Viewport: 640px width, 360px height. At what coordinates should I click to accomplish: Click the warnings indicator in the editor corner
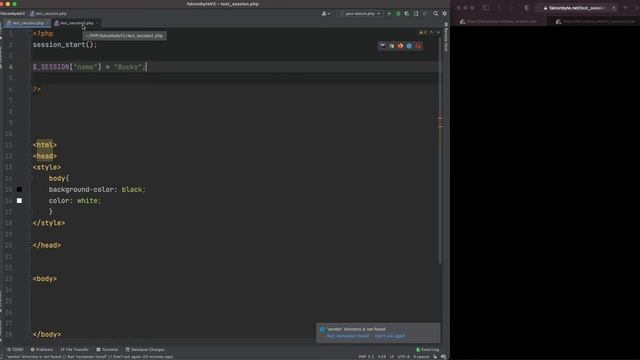[423, 32]
